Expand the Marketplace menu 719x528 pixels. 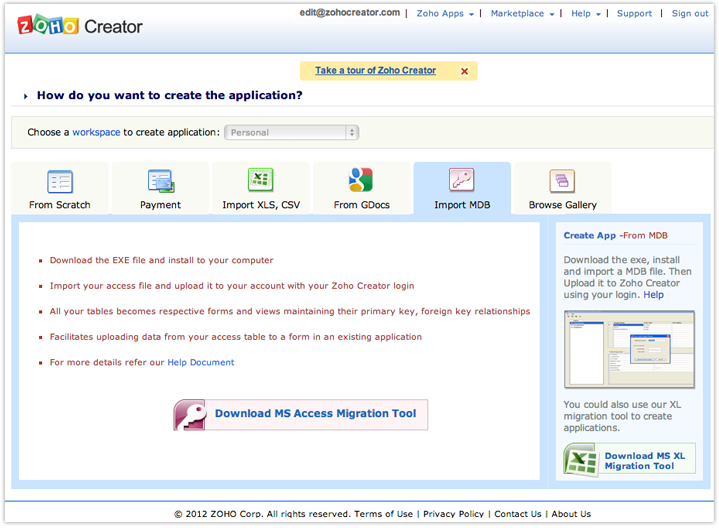522,14
